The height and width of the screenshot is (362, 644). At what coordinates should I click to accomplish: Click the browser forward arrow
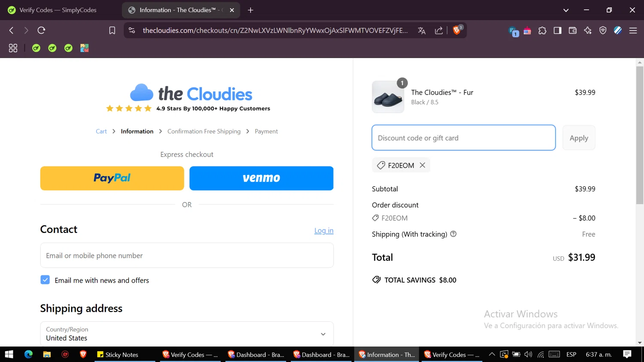pyautogui.click(x=26, y=30)
